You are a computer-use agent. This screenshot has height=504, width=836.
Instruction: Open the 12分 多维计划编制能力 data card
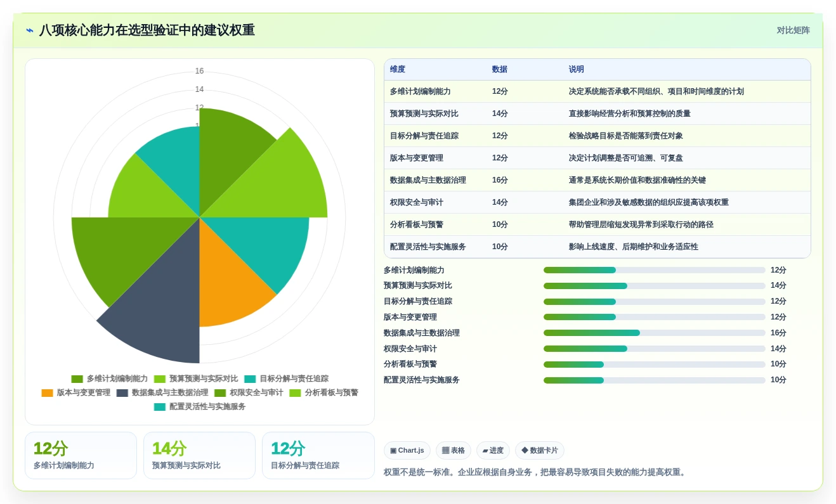[81, 455]
